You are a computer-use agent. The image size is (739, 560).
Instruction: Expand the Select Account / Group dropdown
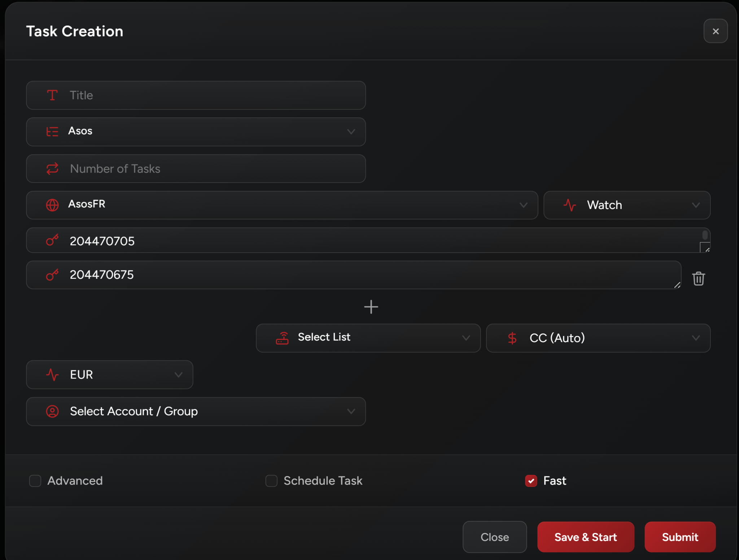[x=196, y=411]
